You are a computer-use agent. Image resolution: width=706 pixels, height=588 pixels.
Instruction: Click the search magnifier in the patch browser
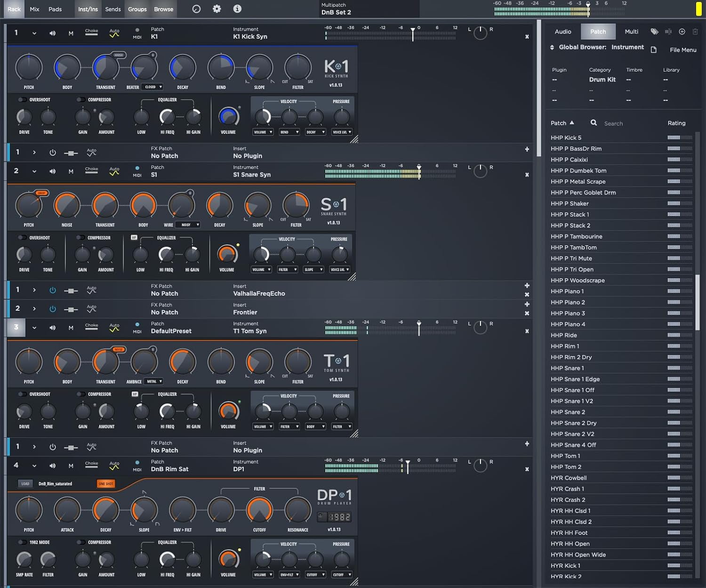[x=594, y=122]
